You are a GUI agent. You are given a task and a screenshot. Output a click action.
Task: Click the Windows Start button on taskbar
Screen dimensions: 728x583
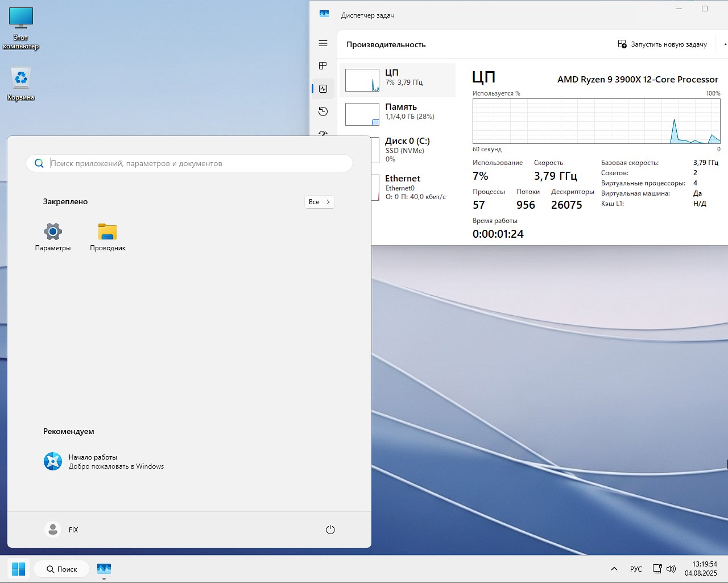click(18, 569)
